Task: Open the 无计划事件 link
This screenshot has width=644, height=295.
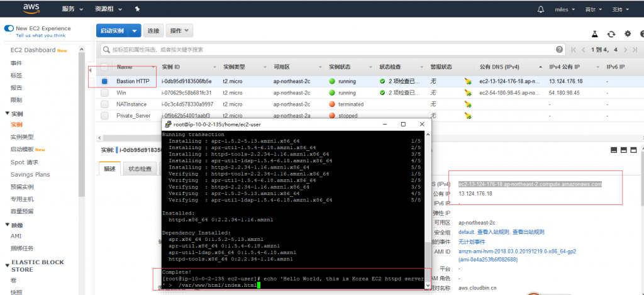Action: tap(472, 242)
